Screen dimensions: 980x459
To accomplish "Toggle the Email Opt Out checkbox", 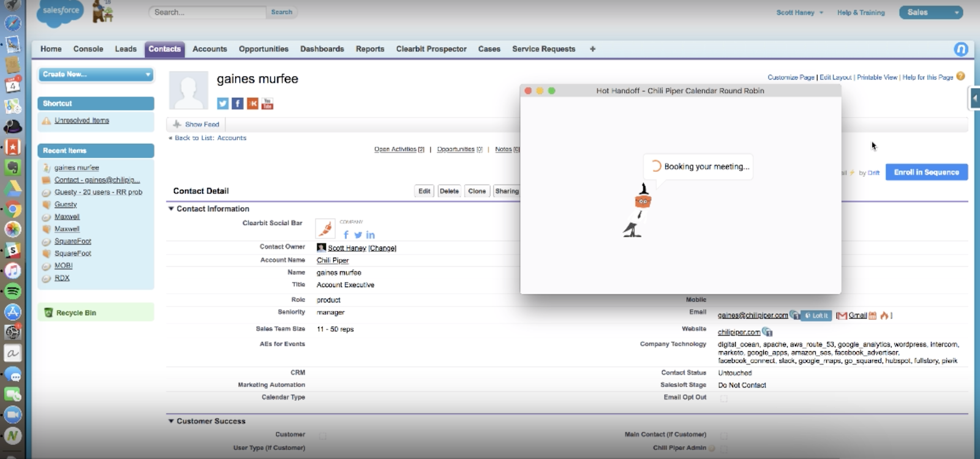I will [723, 398].
